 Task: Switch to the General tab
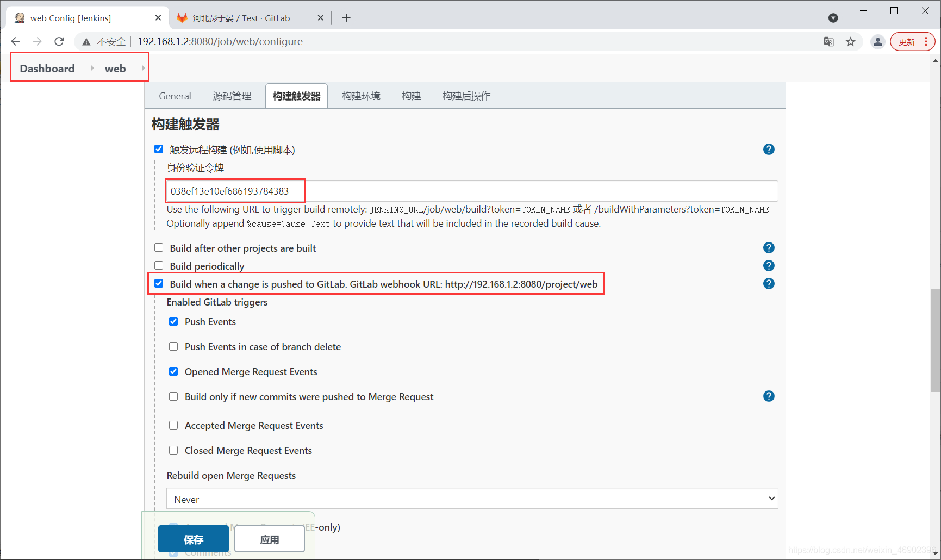175,96
